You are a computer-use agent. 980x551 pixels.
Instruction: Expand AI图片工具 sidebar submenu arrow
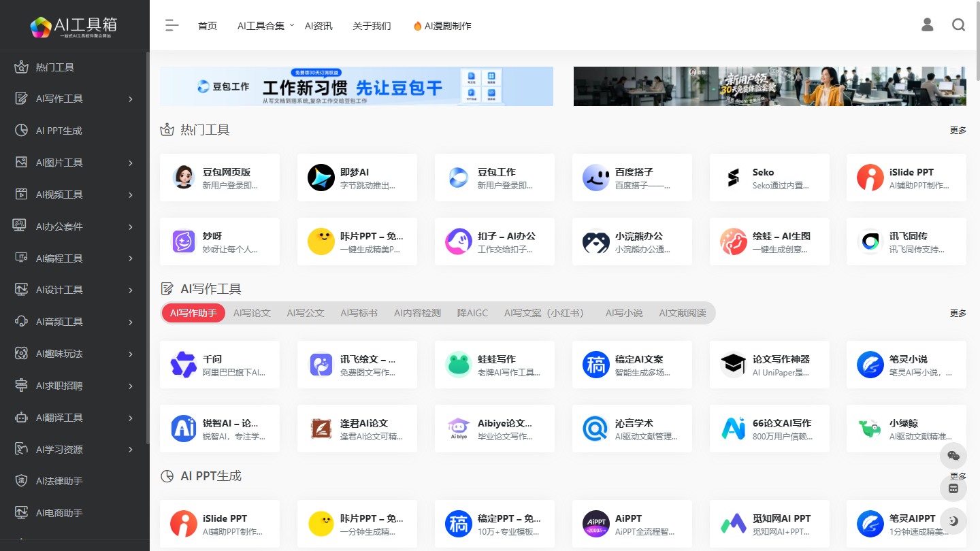click(x=131, y=163)
